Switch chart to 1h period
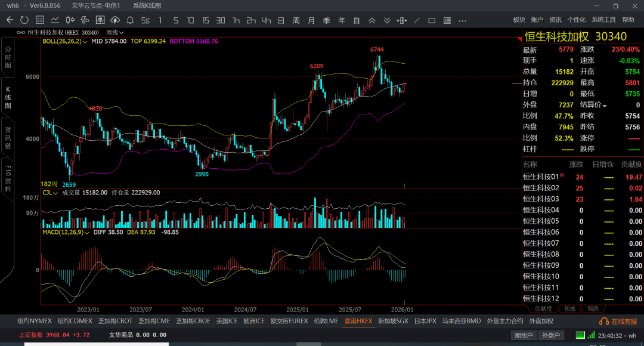 click(236, 20)
